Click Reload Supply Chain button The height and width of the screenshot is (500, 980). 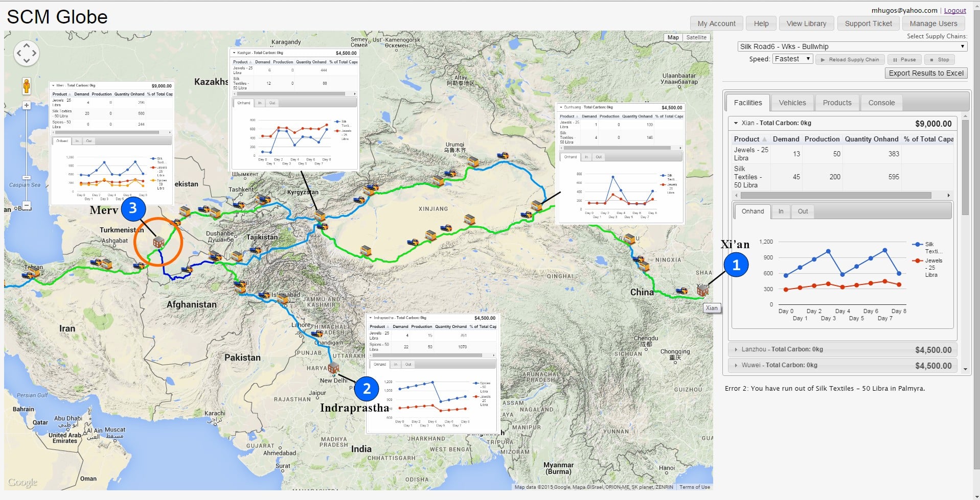[x=850, y=60]
